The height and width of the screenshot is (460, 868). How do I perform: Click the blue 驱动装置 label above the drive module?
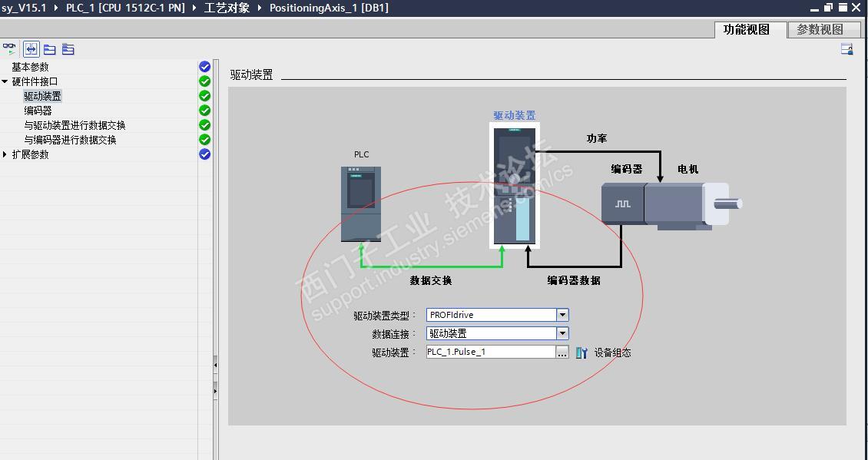coord(515,116)
